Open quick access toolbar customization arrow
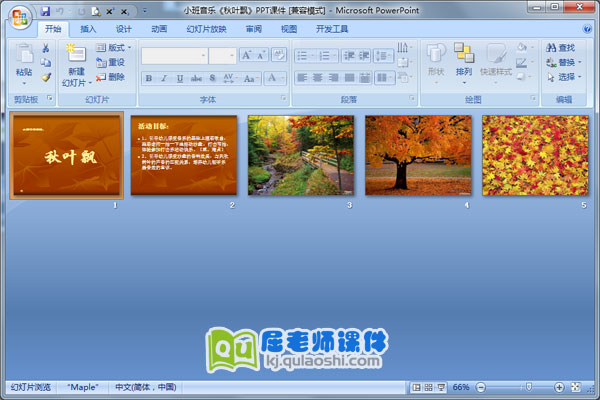Viewport: 600px width, 400px height. pos(145,11)
